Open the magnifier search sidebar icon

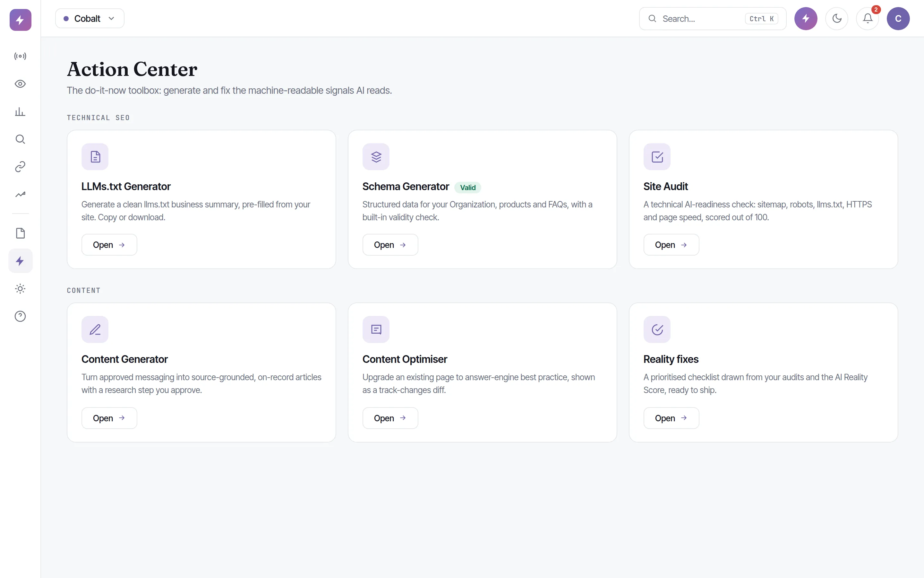[20, 139]
